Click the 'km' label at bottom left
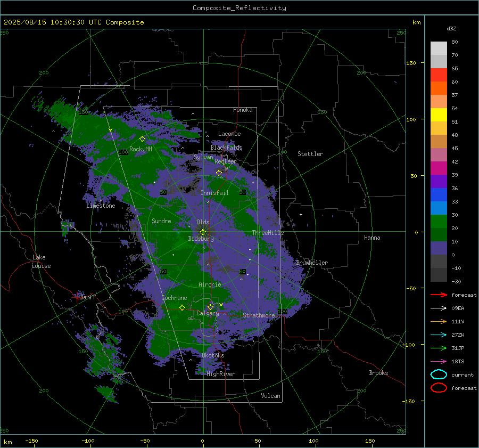 pos(7,442)
